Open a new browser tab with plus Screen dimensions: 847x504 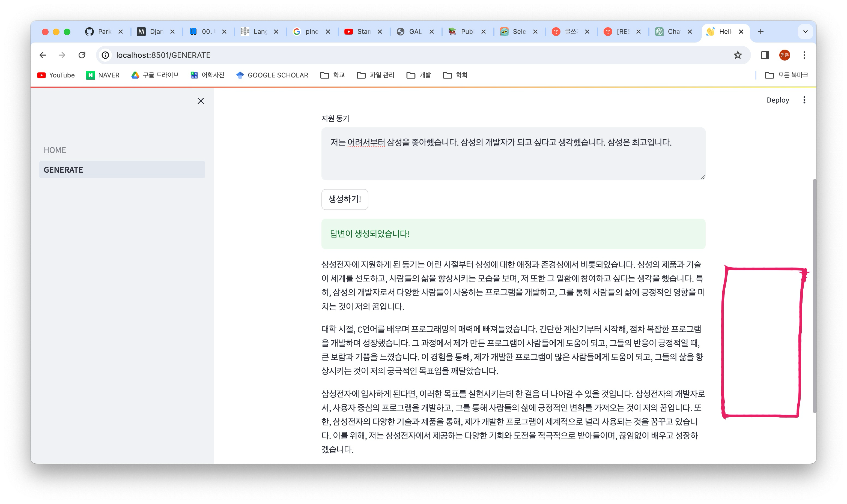coord(761,32)
